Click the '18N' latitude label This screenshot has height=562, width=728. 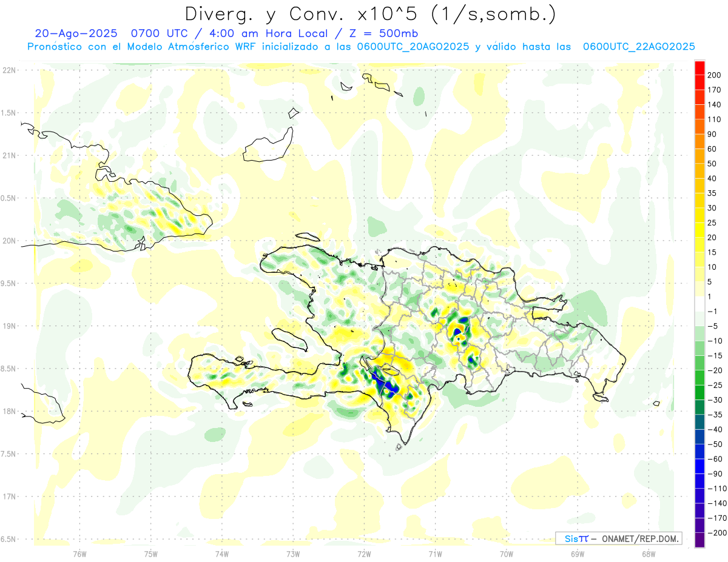[x=8, y=411]
